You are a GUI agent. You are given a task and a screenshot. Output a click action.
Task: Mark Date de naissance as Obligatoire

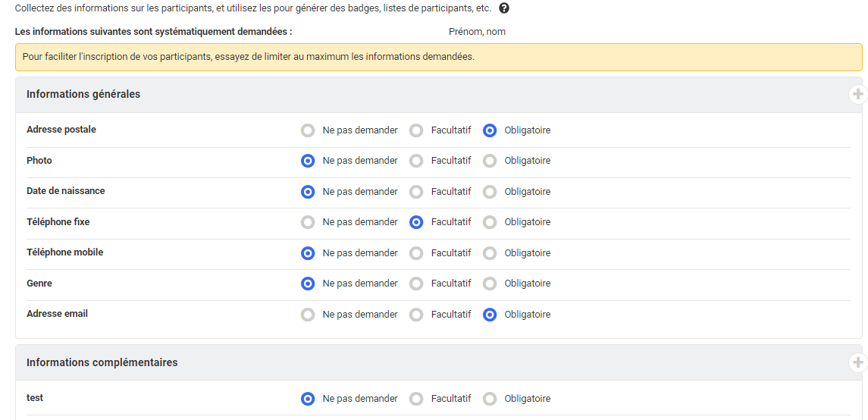pos(490,192)
